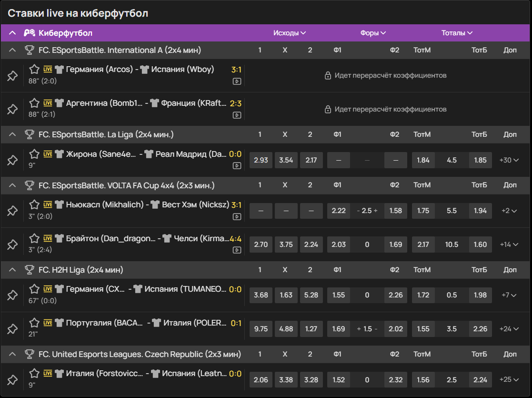The height and width of the screenshot is (398, 532).
Task: Pin the Брайтон vs Челси match
Action: tap(12, 245)
